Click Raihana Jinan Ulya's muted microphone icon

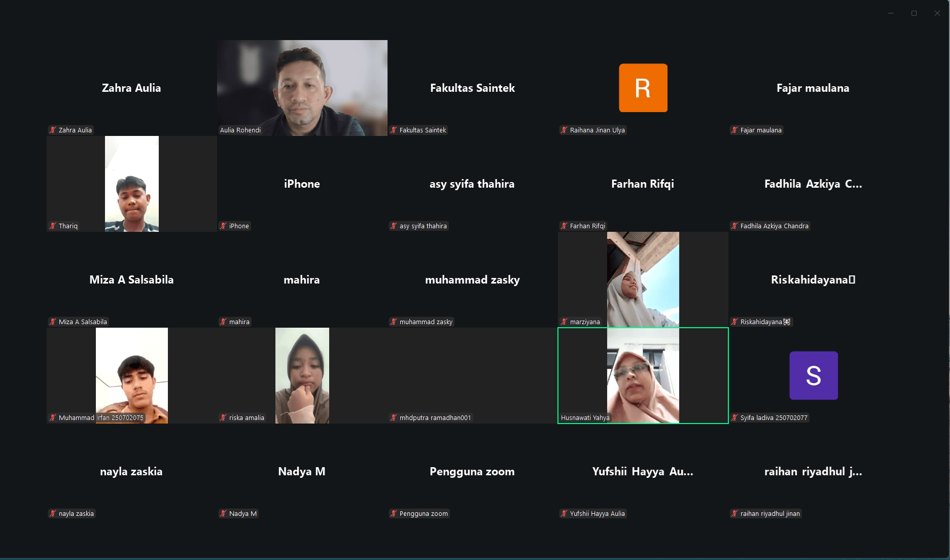pos(564,130)
